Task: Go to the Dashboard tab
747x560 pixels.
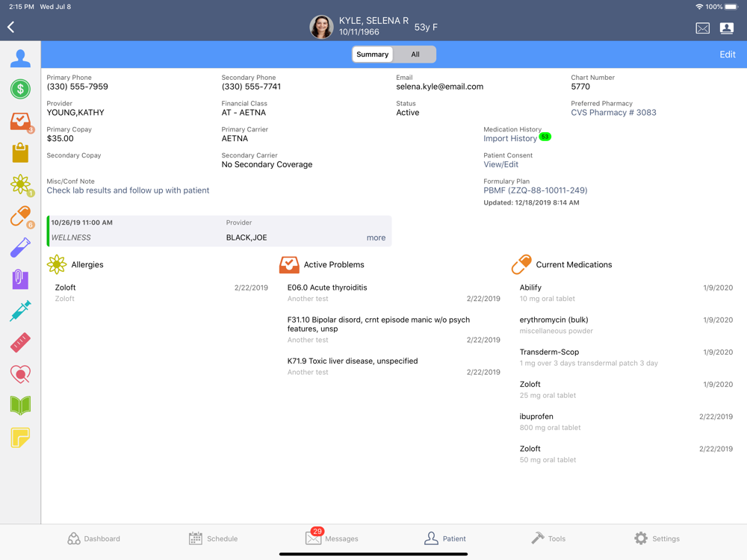Action: 93,538
